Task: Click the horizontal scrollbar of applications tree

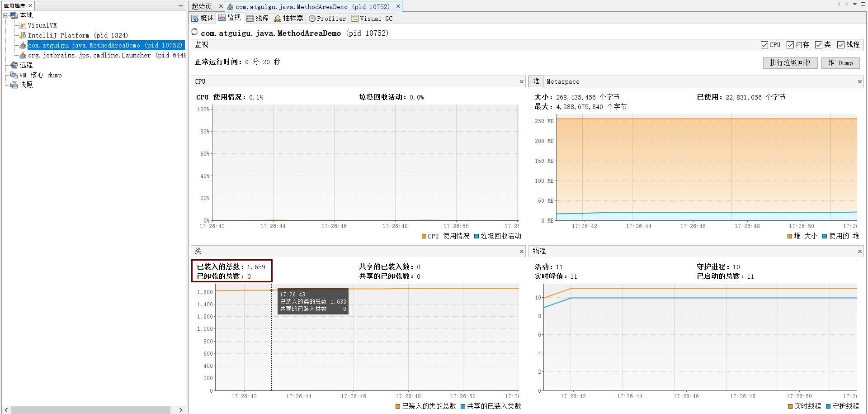Action: coord(90,410)
